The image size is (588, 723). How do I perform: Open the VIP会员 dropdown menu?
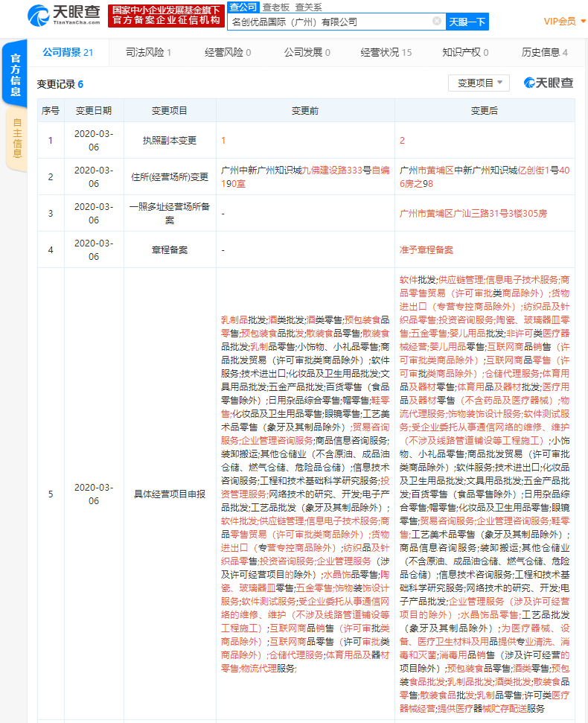564,21
